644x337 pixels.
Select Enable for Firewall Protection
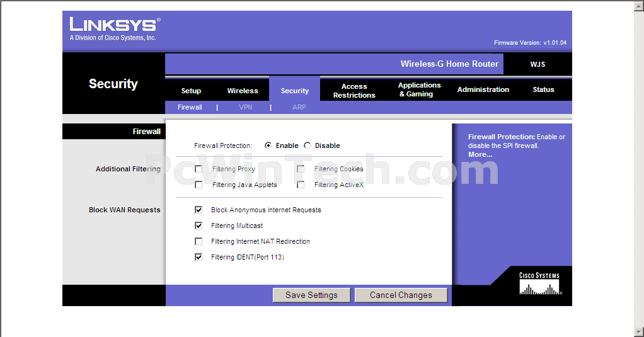pyautogui.click(x=268, y=146)
